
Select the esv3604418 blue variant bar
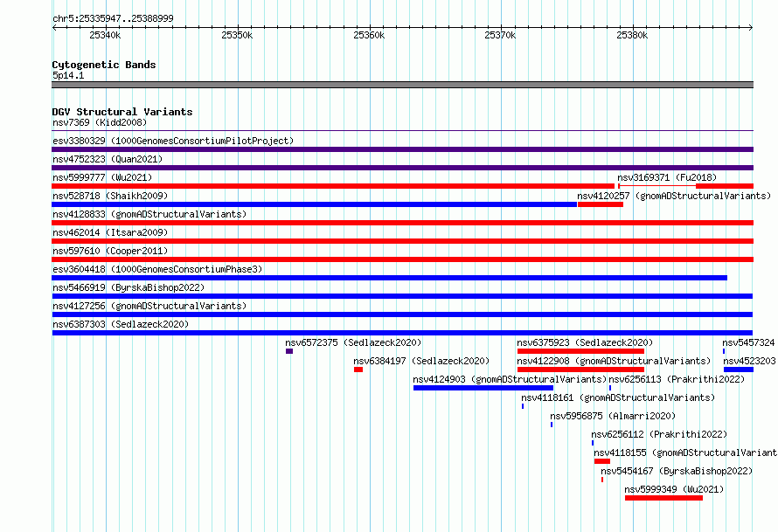(390, 278)
